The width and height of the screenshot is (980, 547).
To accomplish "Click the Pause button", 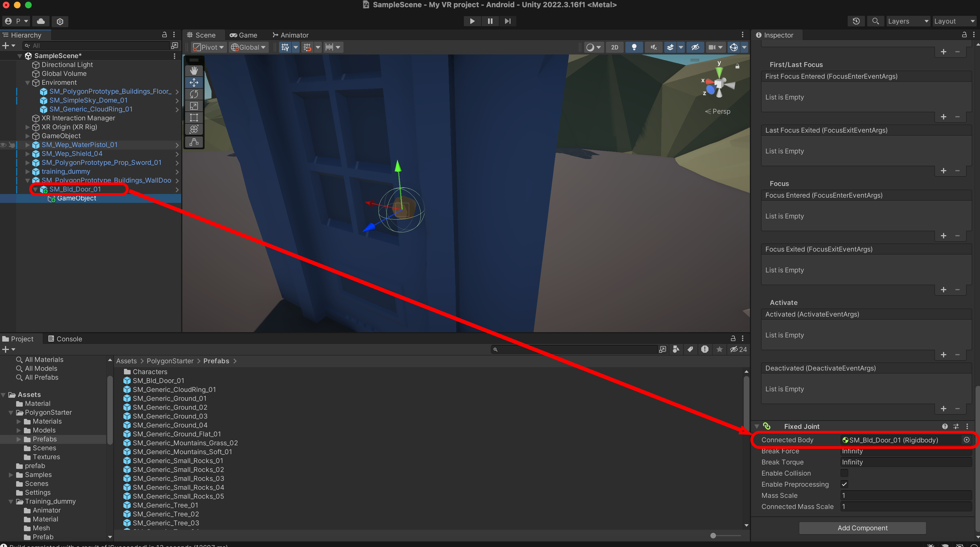I will click(x=490, y=21).
